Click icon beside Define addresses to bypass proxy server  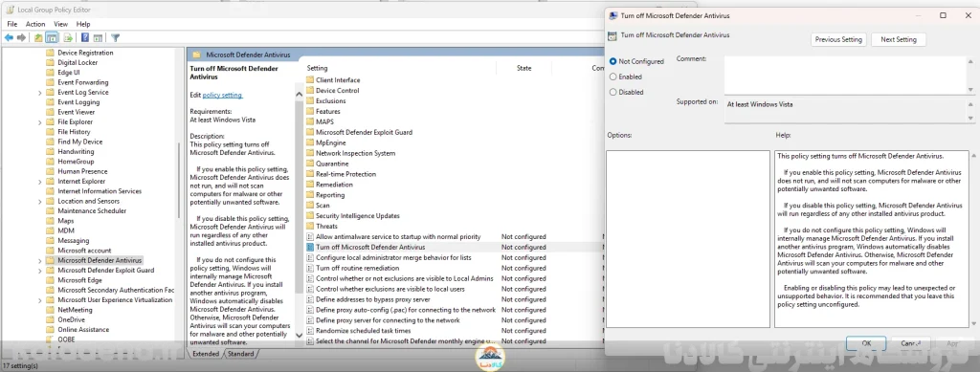[309, 299]
